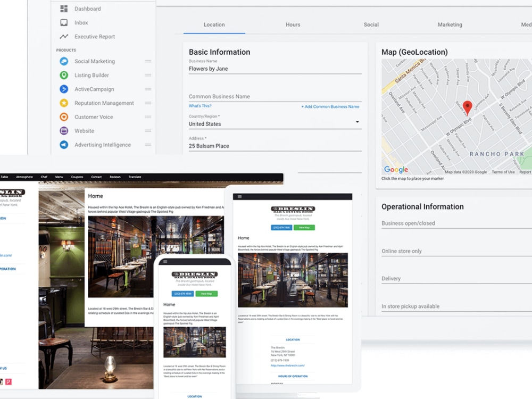Click the red map marker pin

click(468, 108)
